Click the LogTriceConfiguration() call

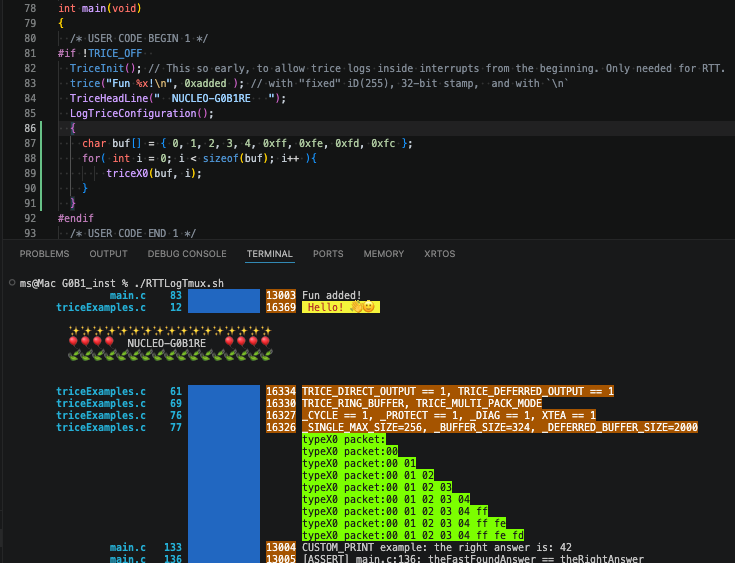tap(142, 113)
